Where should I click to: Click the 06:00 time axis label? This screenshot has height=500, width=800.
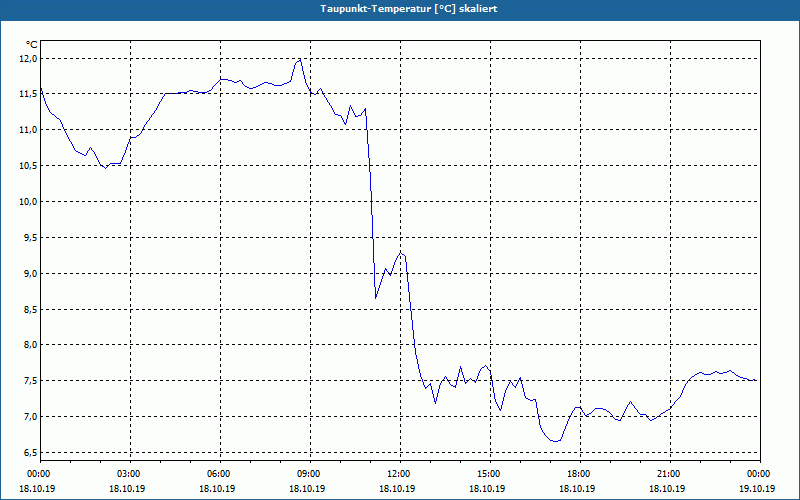click(x=220, y=474)
